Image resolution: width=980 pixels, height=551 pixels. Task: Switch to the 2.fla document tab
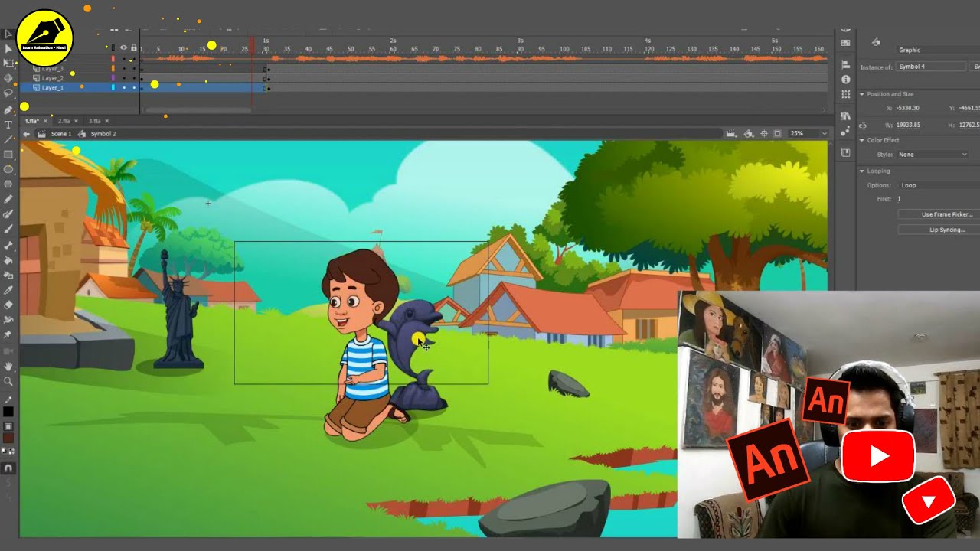coord(63,121)
